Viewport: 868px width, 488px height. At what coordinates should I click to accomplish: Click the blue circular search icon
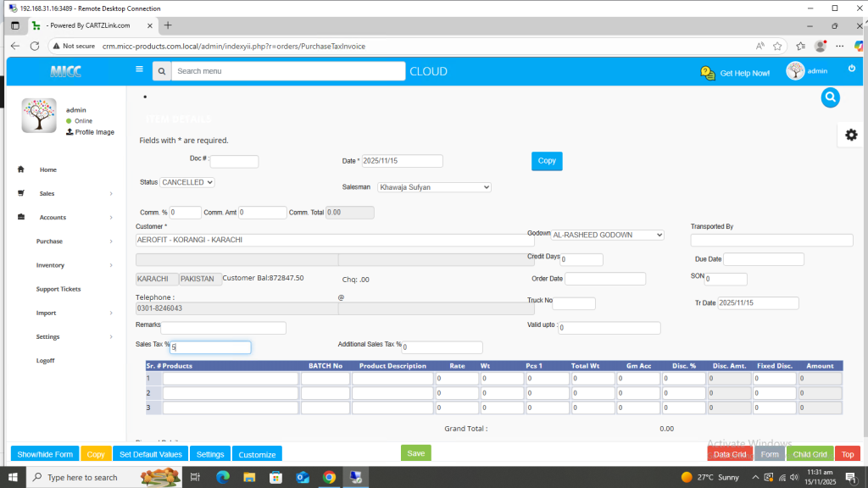[x=830, y=97]
